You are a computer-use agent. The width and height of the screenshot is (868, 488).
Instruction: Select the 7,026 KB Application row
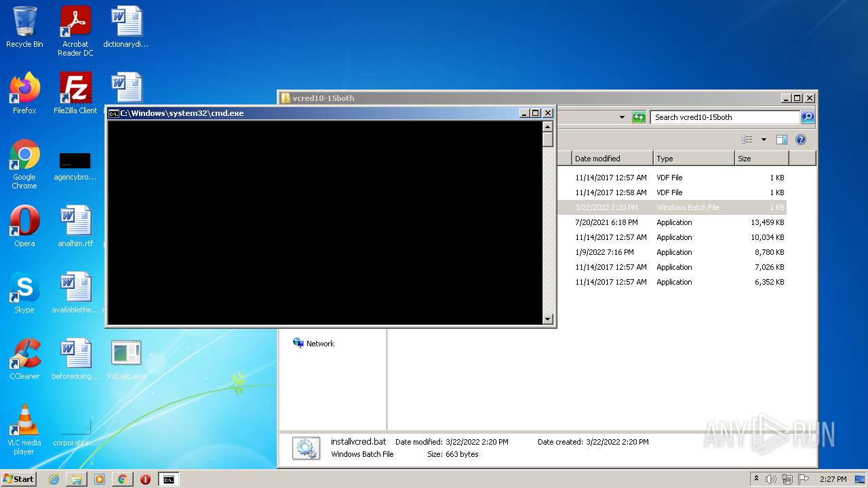point(671,267)
